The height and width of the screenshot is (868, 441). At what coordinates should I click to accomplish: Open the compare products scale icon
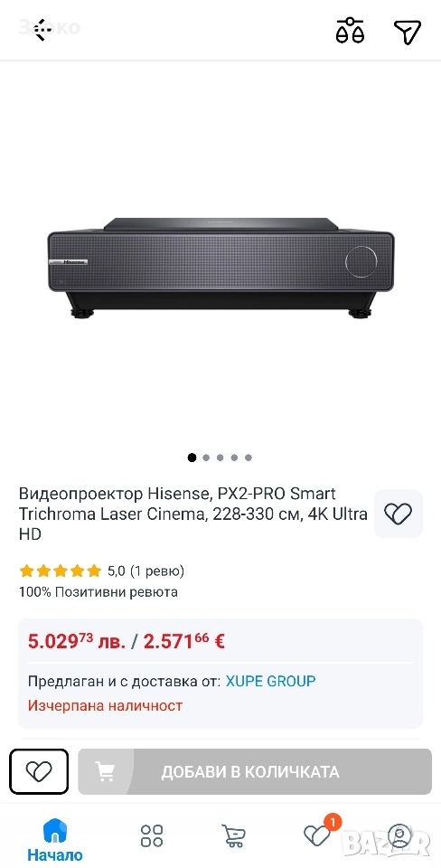[x=351, y=31]
